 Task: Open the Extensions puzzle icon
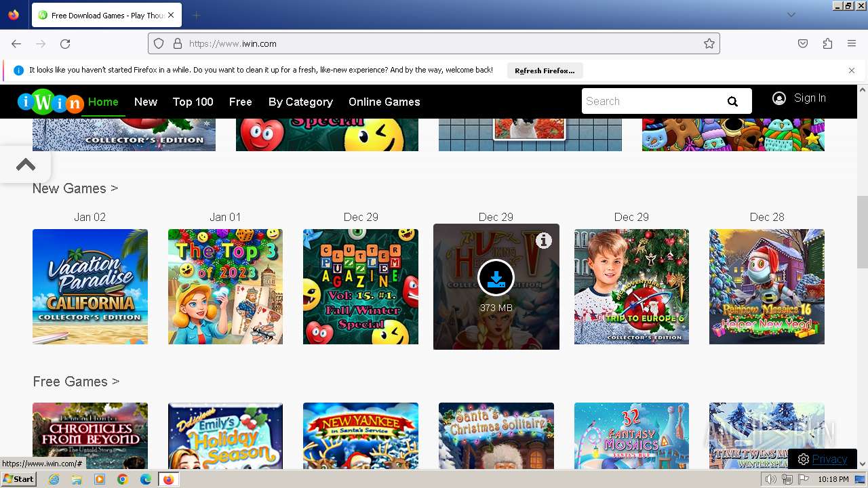[x=827, y=43]
